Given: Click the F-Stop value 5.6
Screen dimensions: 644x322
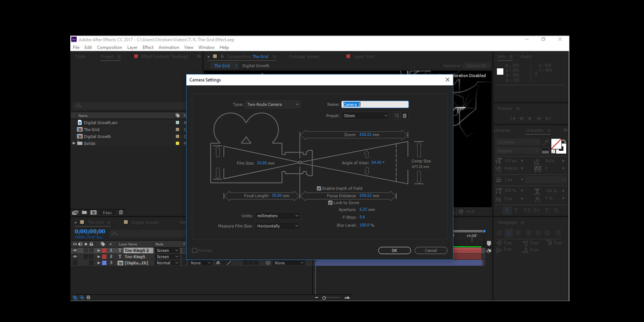Looking at the screenshot, I should point(362,217).
